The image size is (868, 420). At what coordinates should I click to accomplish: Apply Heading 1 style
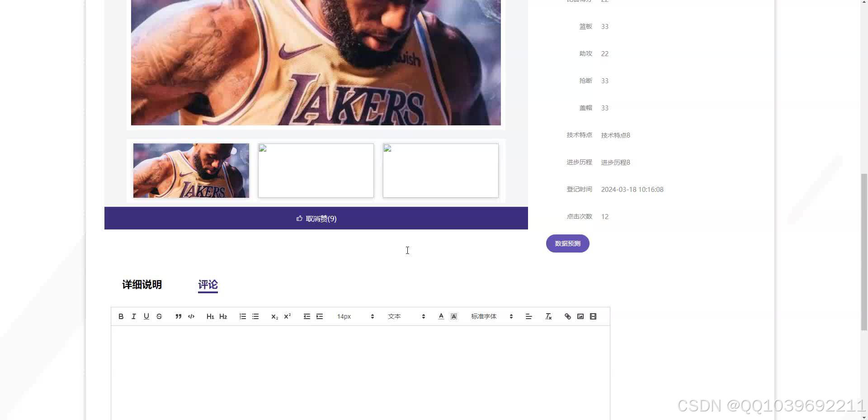(210, 316)
